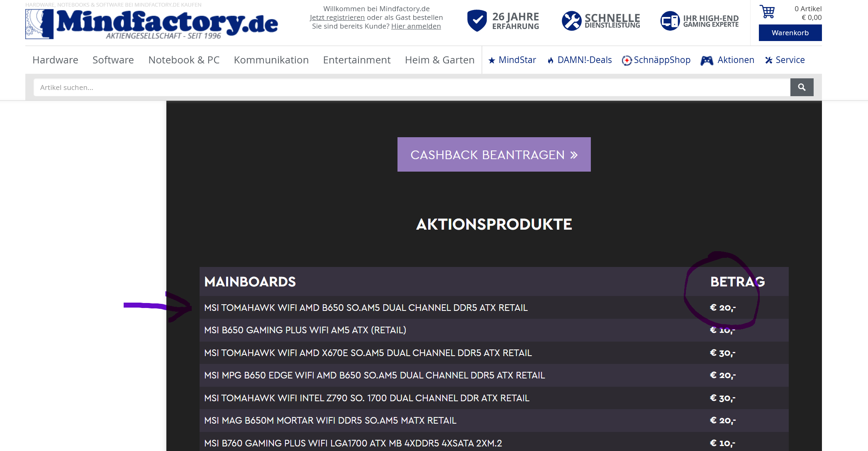Image resolution: width=868 pixels, height=451 pixels.
Task: Open the Hardware menu
Action: click(55, 60)
